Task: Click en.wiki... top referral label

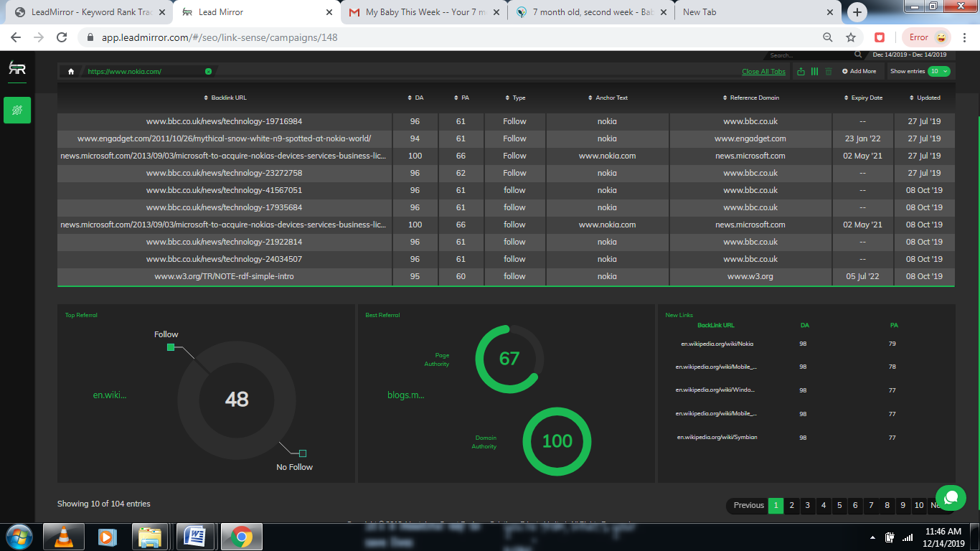Action: pos(110,395)
